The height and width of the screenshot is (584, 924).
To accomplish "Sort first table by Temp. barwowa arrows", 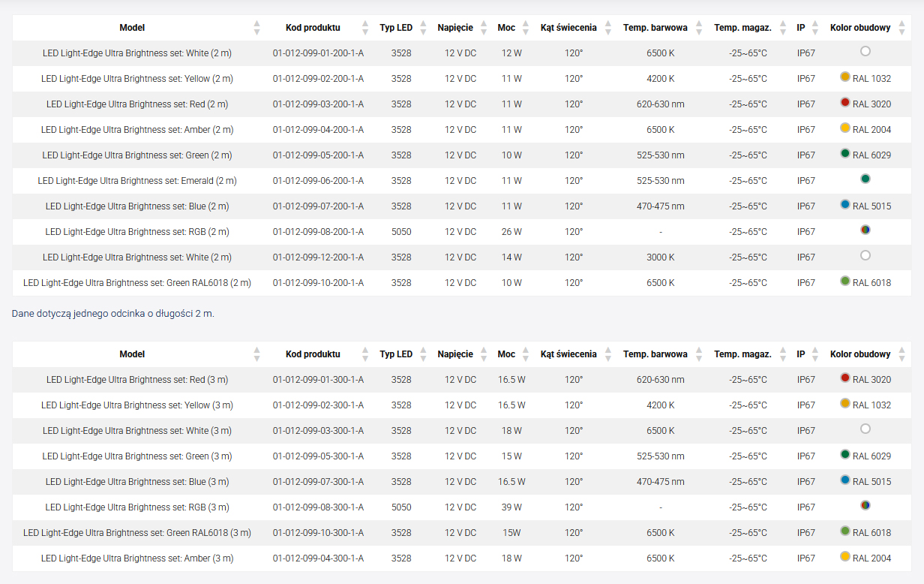I will (x=698, y=28).
